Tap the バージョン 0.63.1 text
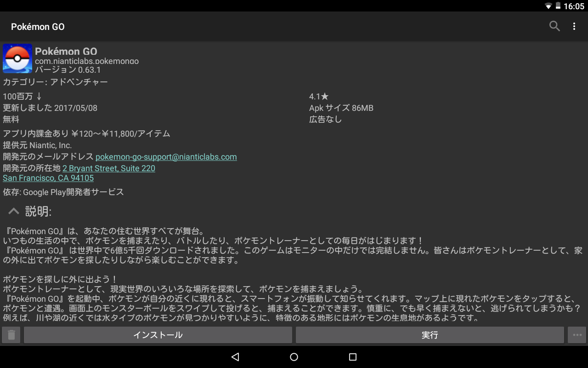 68,70
